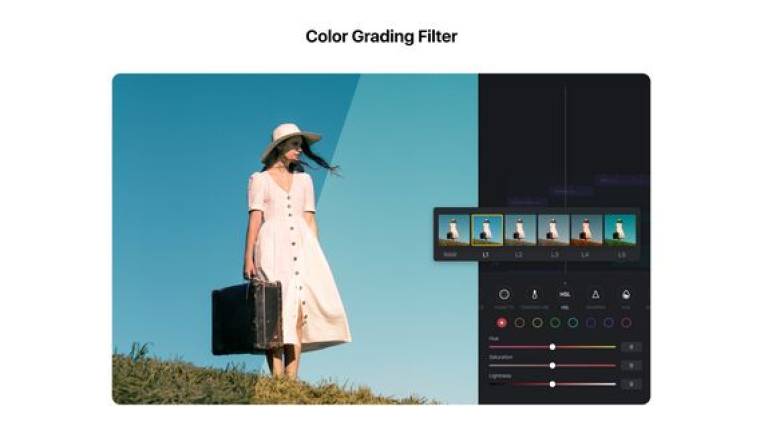Open the Sharpen triangle icon

pyautogui.click(x=595, y=295)
